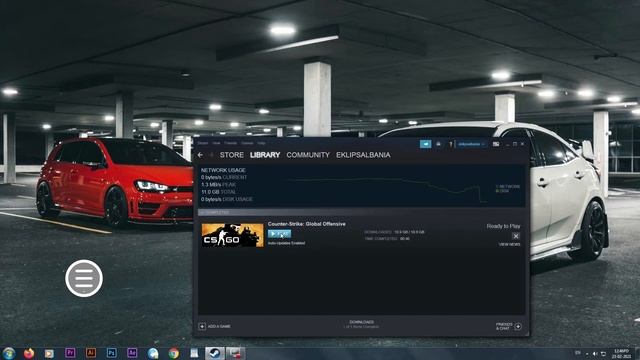Go back with Steam's back arrow
Image resolution: width=640 pixels, height=360 pixels.
(x=200, y=155)
